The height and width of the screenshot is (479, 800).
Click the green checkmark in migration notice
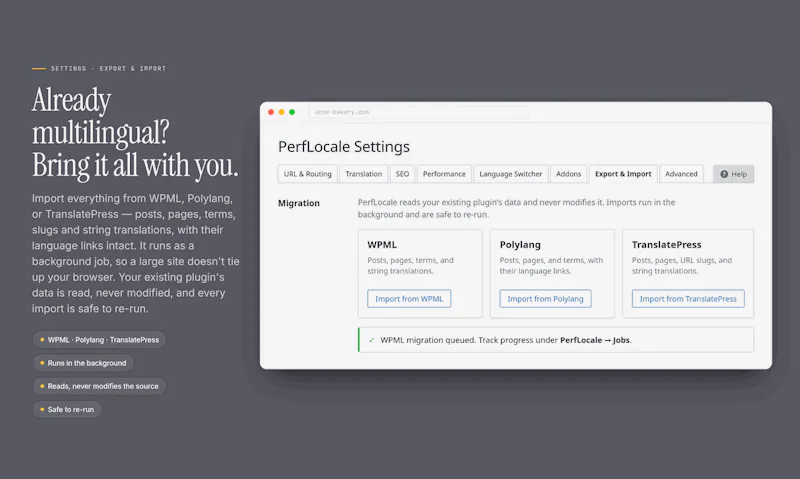371,340
